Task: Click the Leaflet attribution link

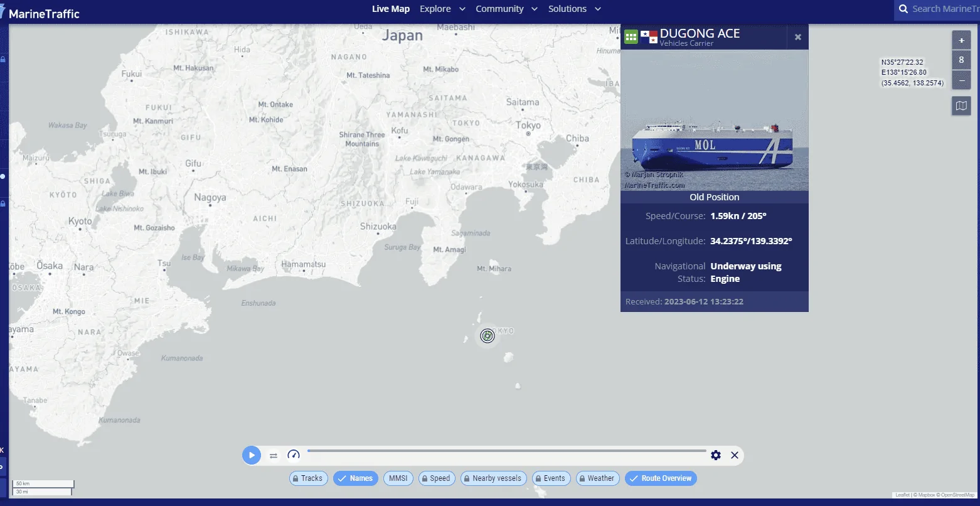Action: tap(903, 495)
